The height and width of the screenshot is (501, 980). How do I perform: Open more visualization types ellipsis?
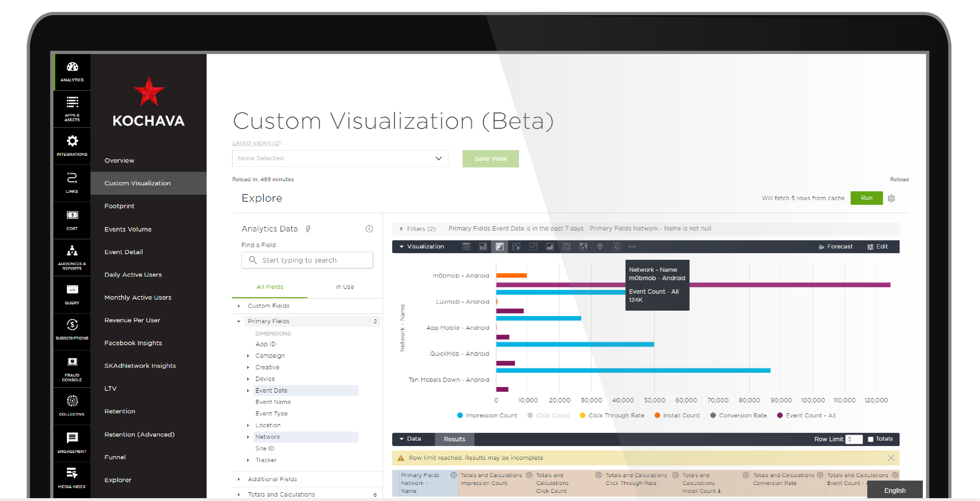click(632, 247)
